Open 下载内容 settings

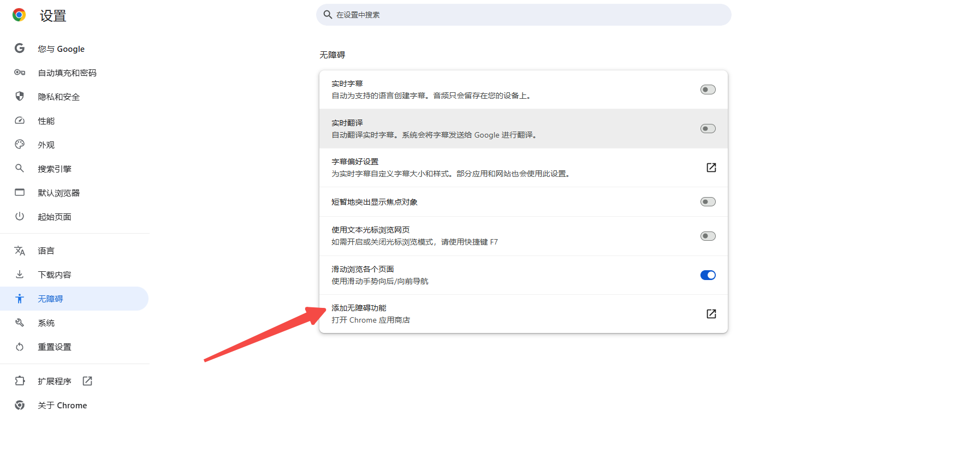74,275
